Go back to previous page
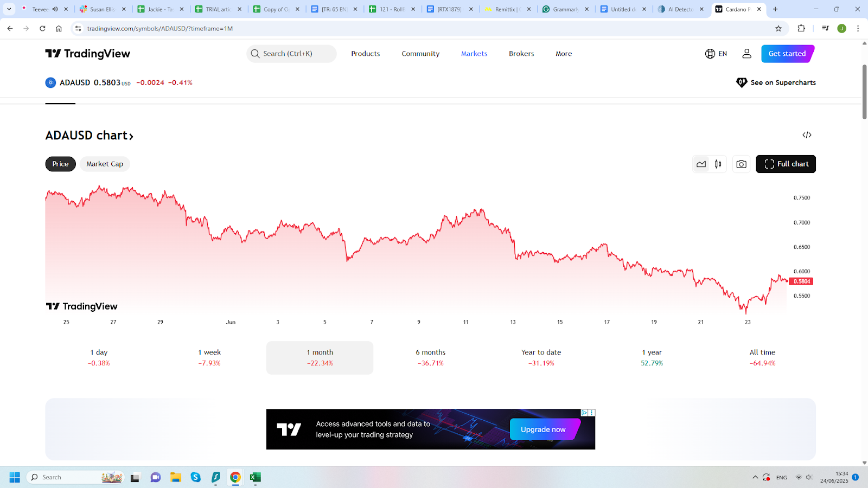 pos(10,28)
